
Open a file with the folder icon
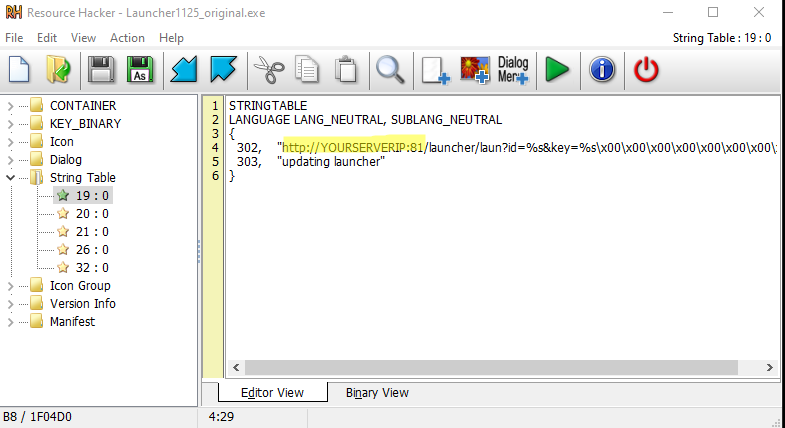click(59, 70)
